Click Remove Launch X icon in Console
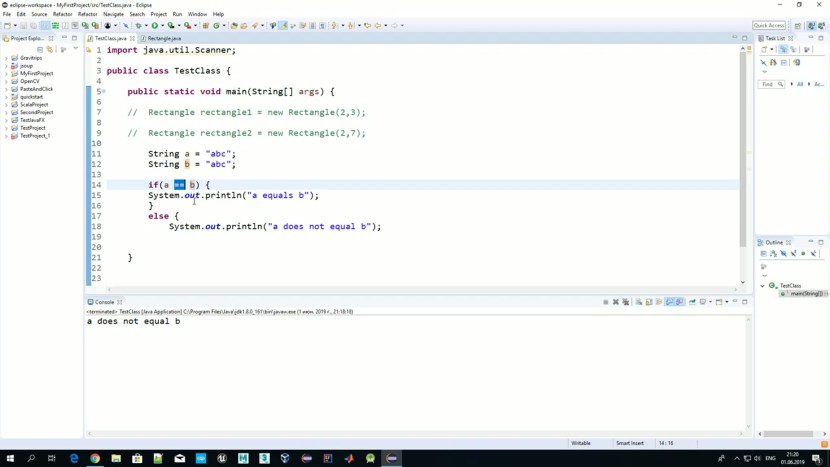Screen dimensions: 830x467 tap(616, 302)
